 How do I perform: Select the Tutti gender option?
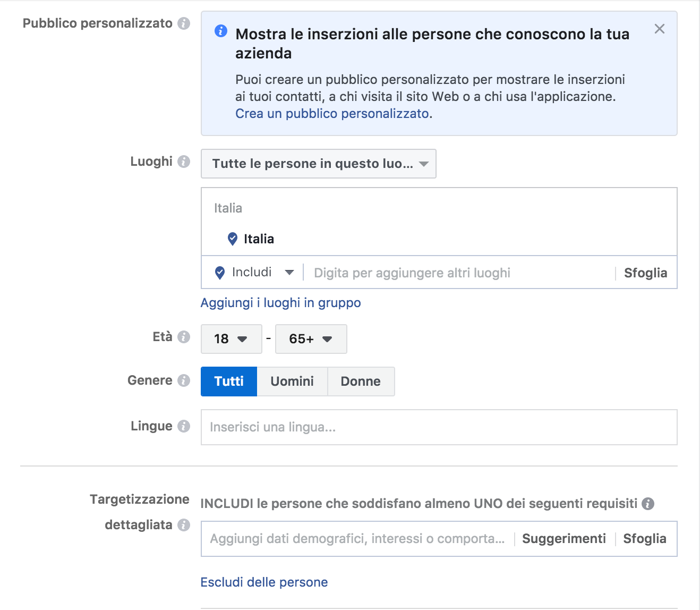tap(228, 381)
